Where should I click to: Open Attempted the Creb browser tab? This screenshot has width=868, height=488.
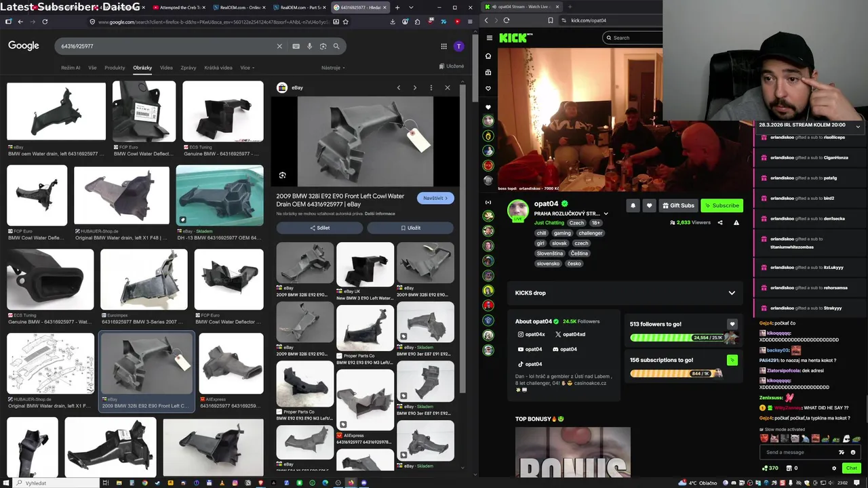179,7
